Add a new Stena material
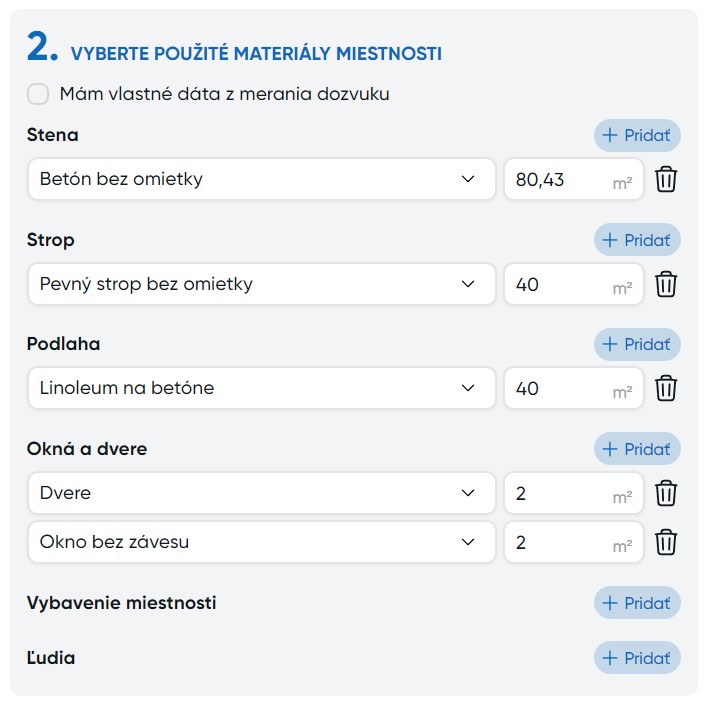The width and height of the screenshot is (707, 707). 637,135
